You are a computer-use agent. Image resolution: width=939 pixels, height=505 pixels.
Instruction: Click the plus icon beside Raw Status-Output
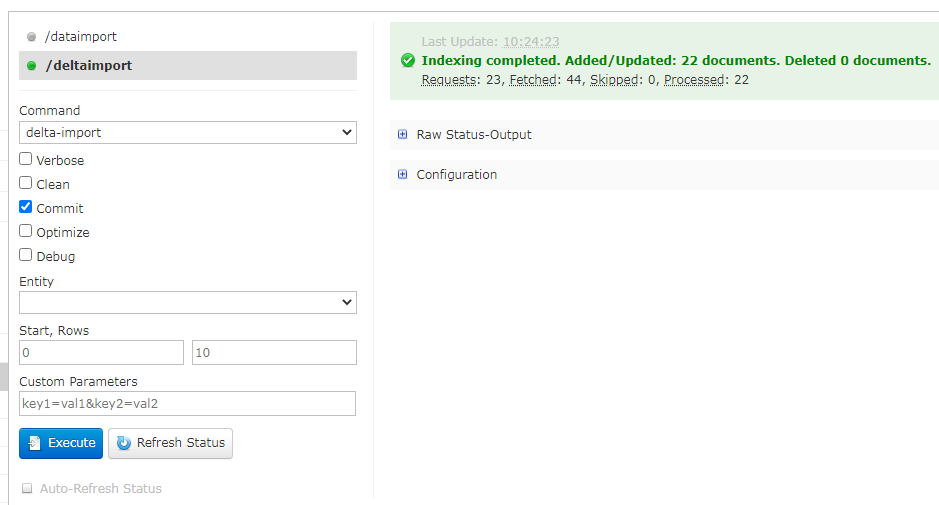click(403, 135)
